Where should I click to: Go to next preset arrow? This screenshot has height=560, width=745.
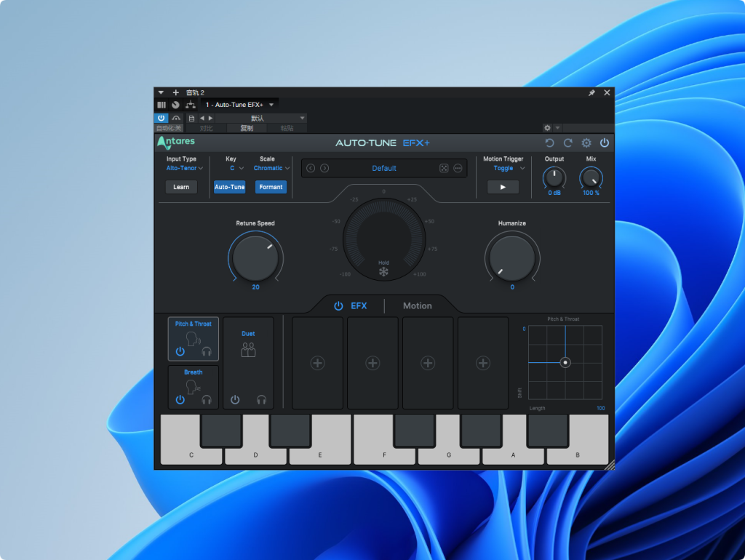[x=324, y=168]
